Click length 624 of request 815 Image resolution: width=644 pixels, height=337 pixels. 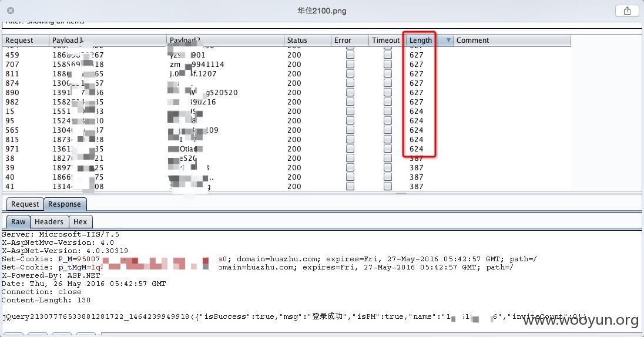point(416,140)
